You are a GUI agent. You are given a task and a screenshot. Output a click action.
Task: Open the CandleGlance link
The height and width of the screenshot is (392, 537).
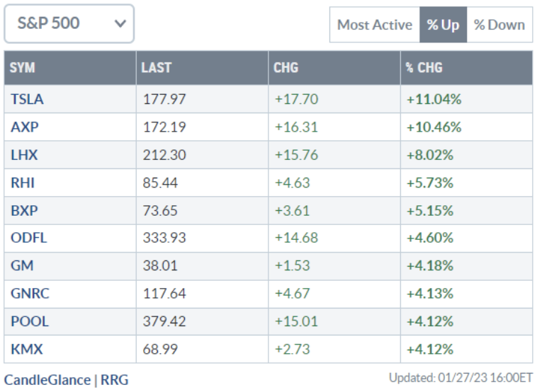(47, 380)
